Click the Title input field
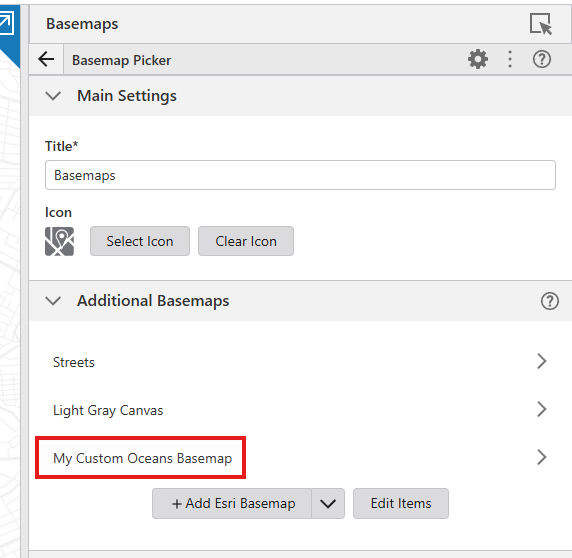The width and height of the screenshot is (572, 558). click(300, 175)
